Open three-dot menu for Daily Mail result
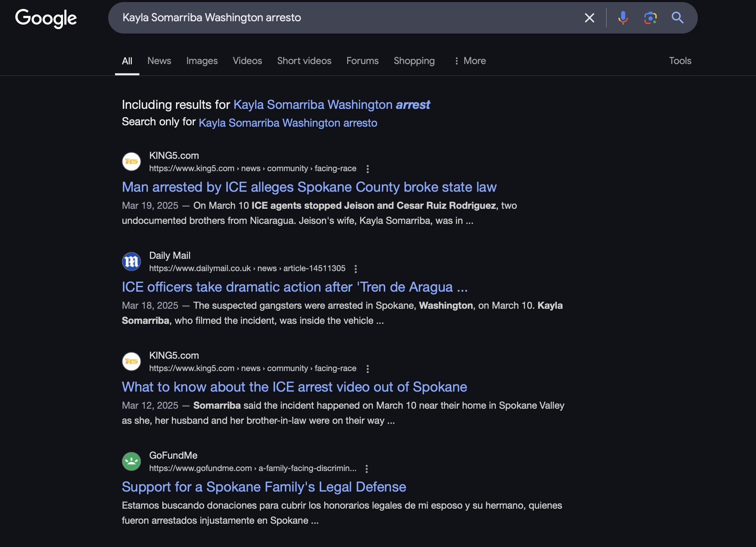The image size is (756, 547). coord(356,269)
